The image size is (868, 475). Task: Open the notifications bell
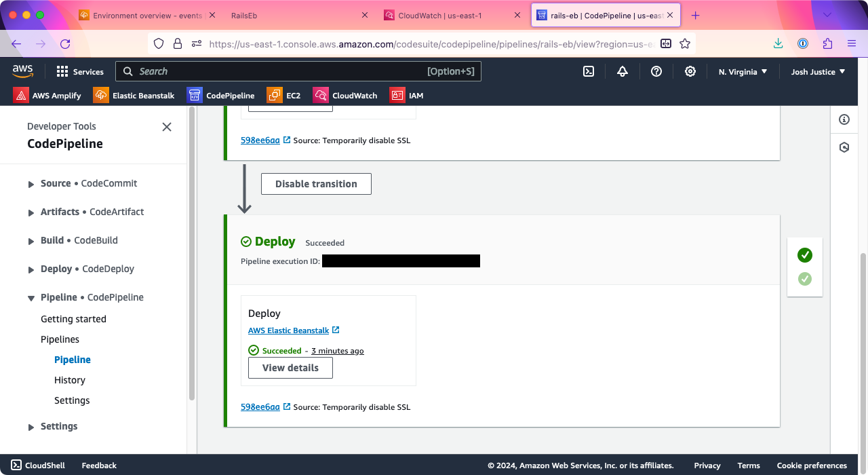(x=623, y=71)
